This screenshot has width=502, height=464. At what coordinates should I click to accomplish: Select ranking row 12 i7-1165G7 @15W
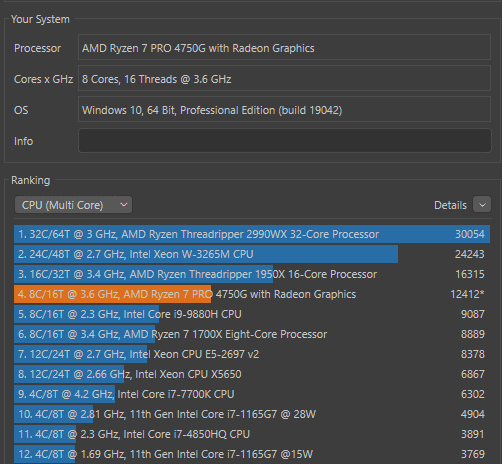(x=252, y=454)
